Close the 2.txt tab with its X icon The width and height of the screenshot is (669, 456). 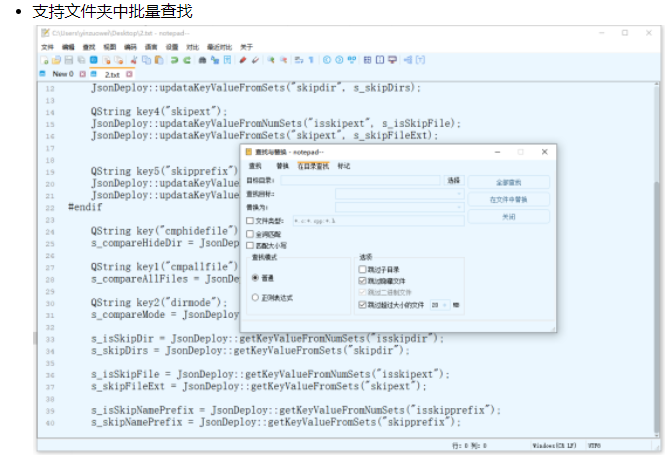pos(129,75)
